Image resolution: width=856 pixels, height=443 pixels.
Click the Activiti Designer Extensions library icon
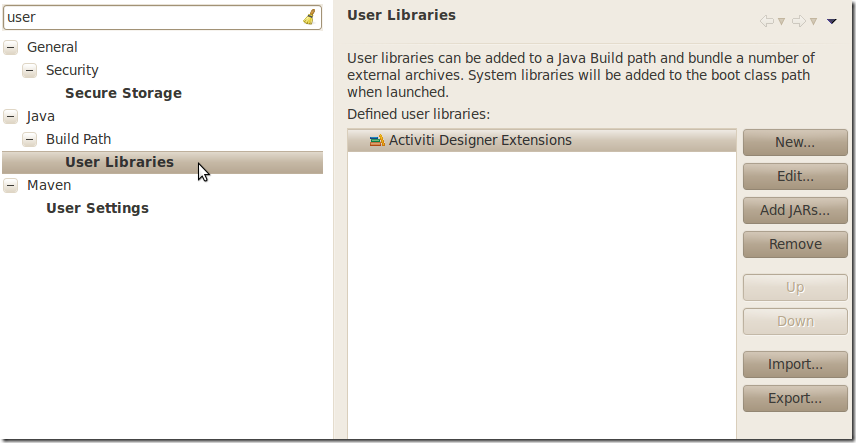(377, 140)
